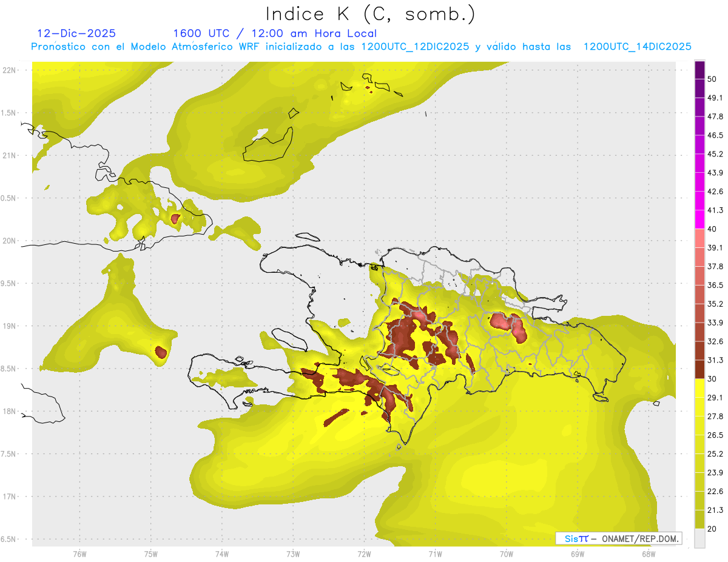Click the color bar value '49.1'

715,98
